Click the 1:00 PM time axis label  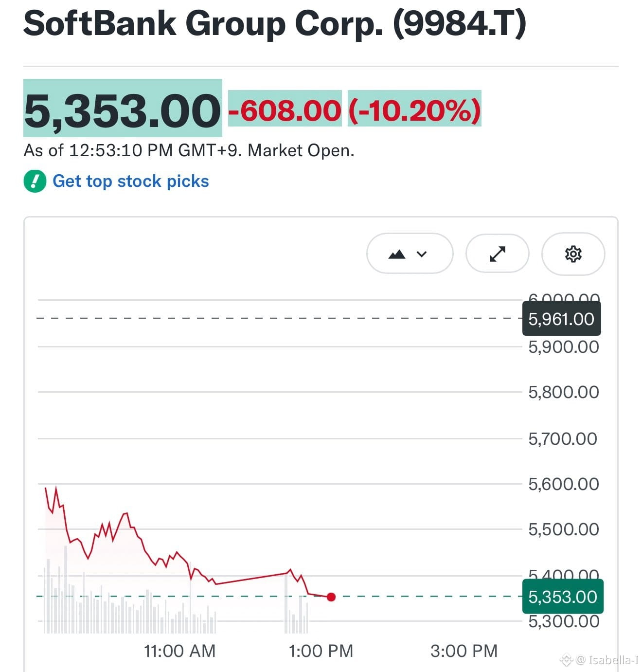tap(321, 651)
